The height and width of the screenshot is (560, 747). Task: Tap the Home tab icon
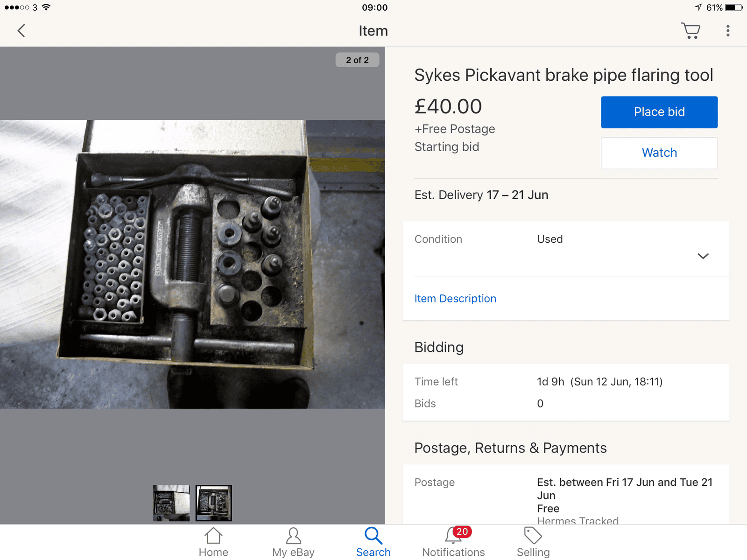[213, 536]
